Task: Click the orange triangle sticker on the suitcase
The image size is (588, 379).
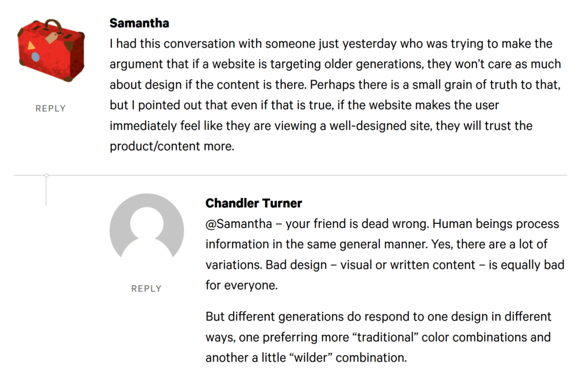Action: coord(32,45)
